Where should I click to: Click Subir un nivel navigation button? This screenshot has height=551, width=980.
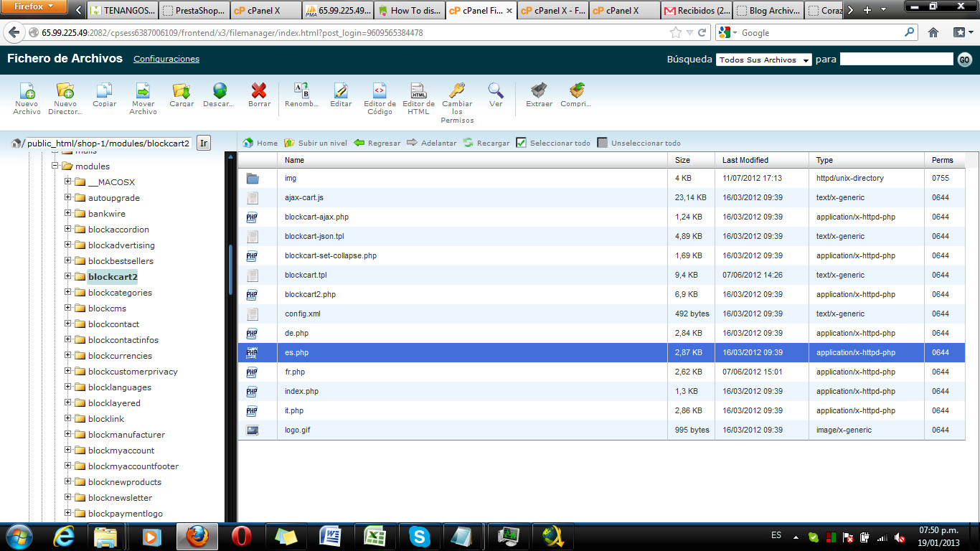316,143
